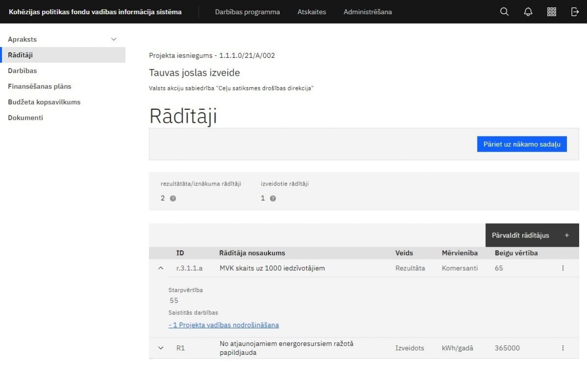Open the Darbības programma menu
This screenshot has height=392, width=587.
[x=247, y=12]
